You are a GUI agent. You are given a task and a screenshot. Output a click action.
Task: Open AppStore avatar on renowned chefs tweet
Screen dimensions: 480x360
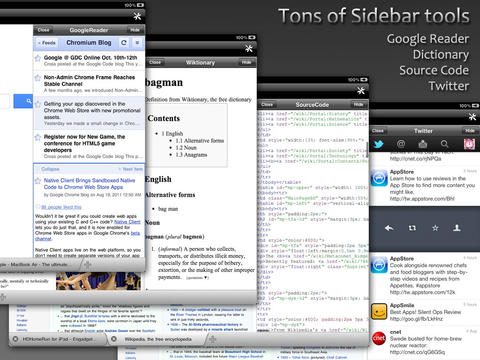[x=379, y=265]
